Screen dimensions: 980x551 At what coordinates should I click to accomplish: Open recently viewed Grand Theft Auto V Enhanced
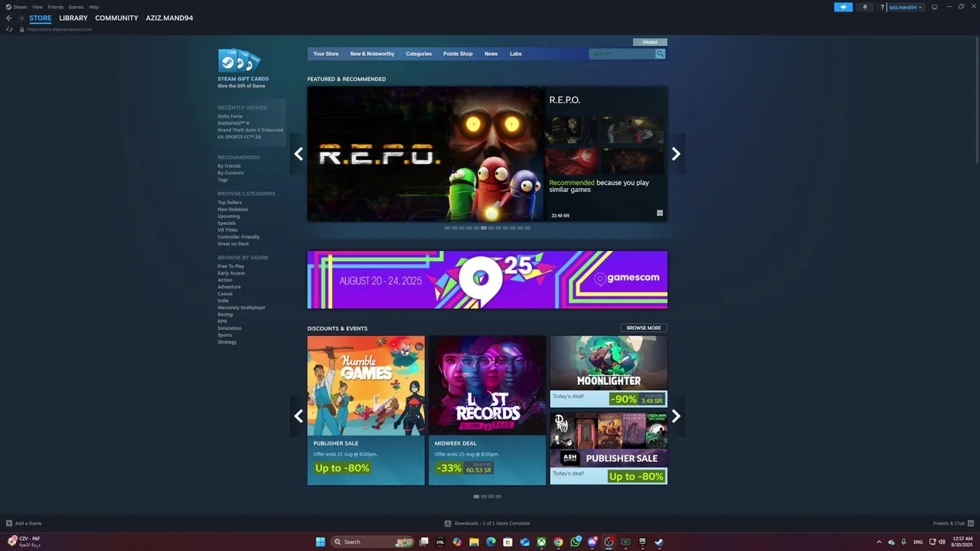coord(250,130)
